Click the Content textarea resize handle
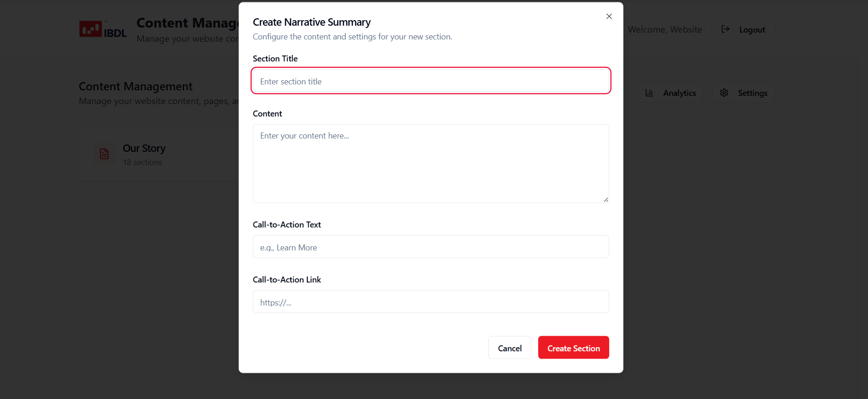The image size is (868, 399). point(606,199)
